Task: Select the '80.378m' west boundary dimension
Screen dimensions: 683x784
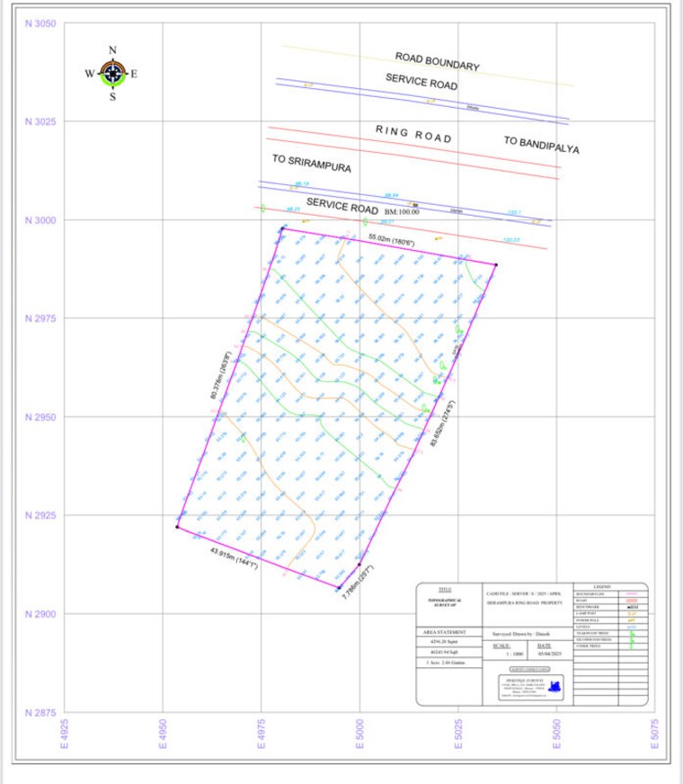Action: click(x=221, y=376)
